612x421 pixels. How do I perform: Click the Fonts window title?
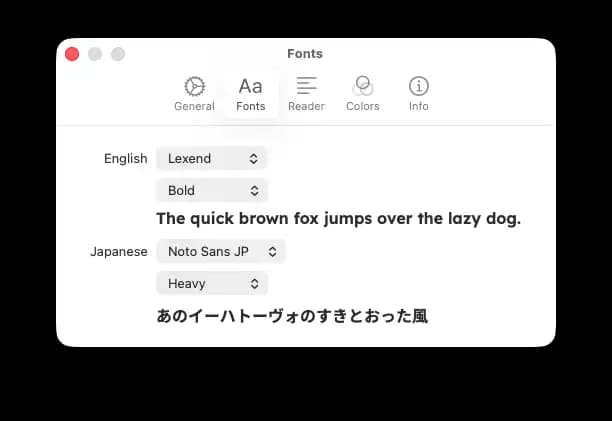coord(305,54)
